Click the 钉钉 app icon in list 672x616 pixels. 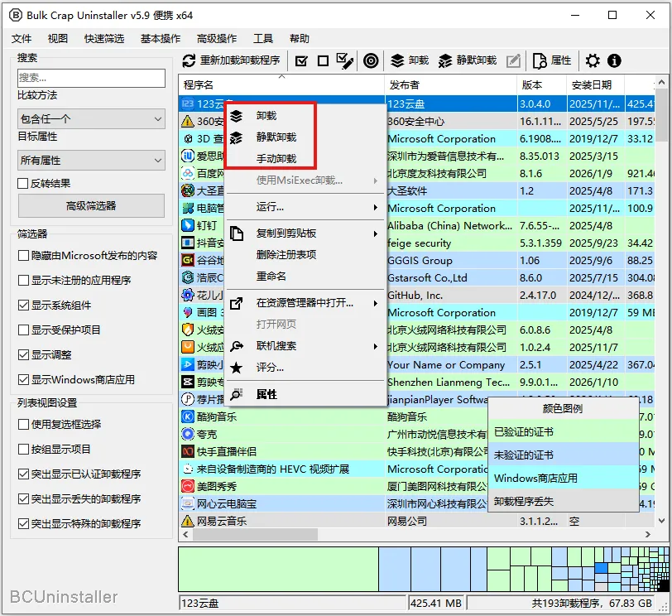tap(187, 225)
